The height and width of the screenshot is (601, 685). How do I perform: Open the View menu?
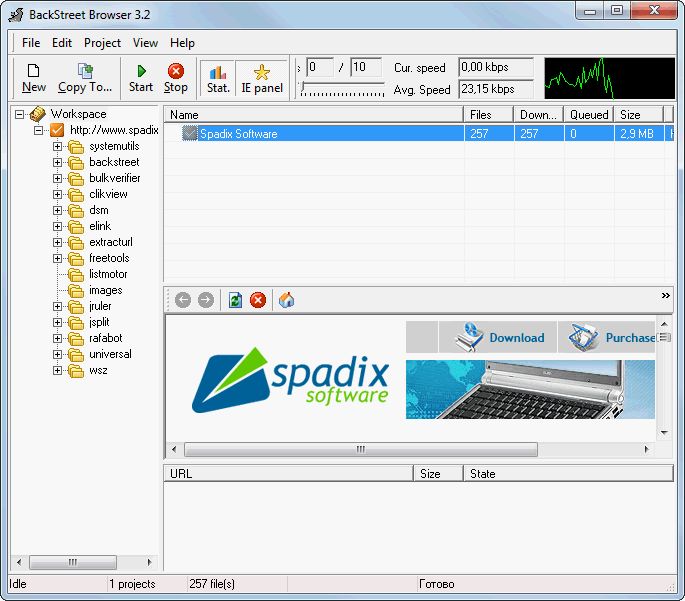coord(145,43)
